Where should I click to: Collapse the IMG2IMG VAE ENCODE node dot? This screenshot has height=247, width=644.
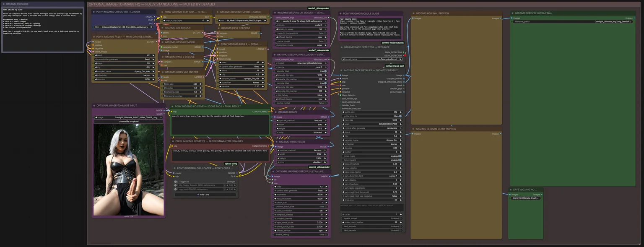[162, 28]
